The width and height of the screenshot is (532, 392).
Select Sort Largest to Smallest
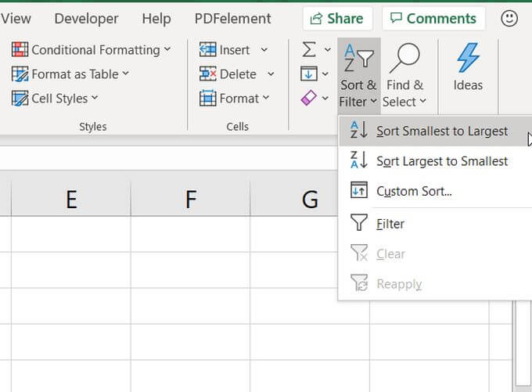coord(441,161)
